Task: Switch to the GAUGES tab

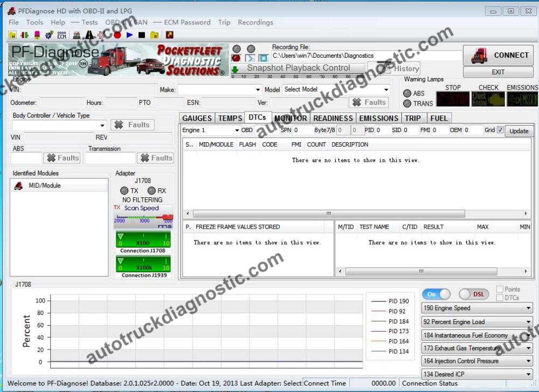Action: click(197, 118)
